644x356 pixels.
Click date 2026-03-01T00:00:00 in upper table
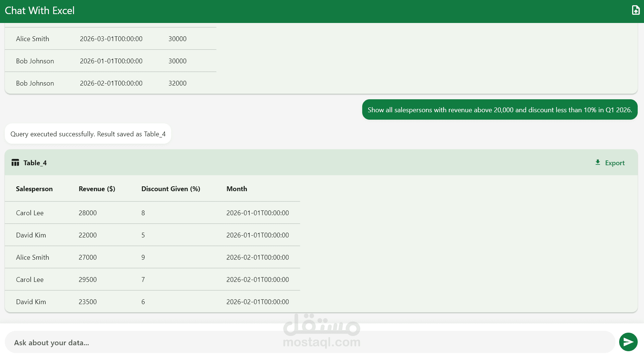pyautogui.click(x=111, y=39)
